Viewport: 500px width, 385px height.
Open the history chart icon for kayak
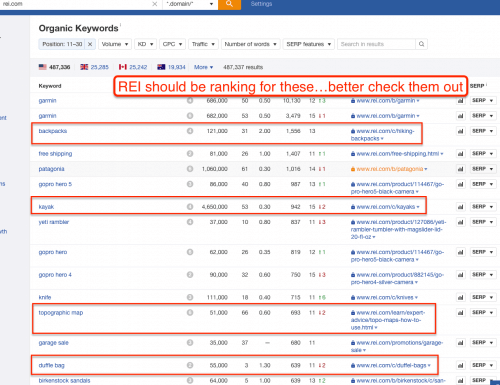click(x=461, y=207)
